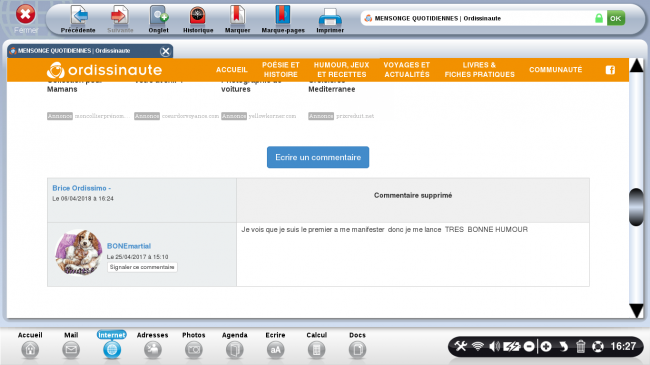Zoom out with the minus icon
The height and width of the screenshot is (365, 650).
(x=529, y=346)
